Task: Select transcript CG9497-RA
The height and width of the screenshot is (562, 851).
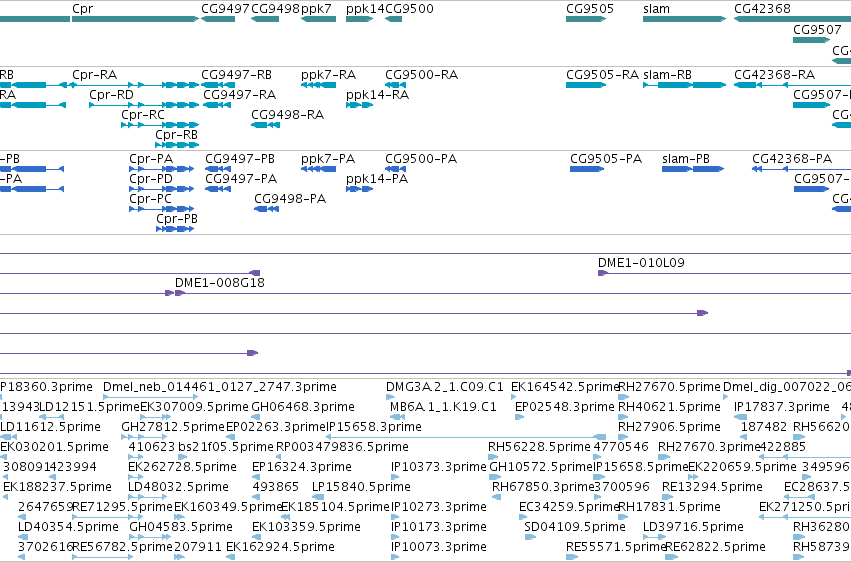Action: point(217,105)
